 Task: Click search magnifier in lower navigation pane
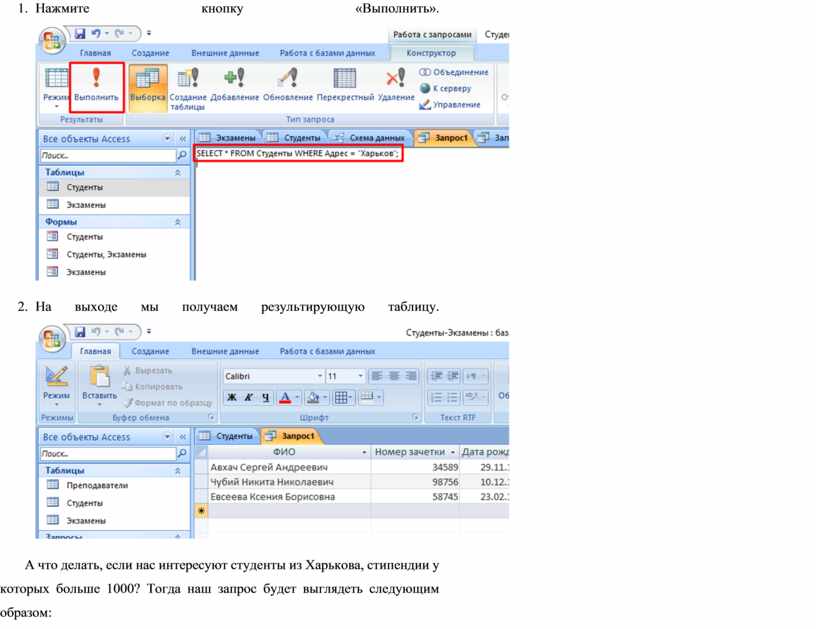[x=182, y=453]
